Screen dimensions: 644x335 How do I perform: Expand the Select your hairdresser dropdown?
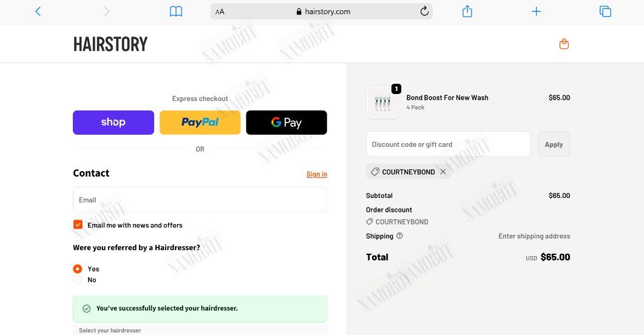tap(200, 330)
